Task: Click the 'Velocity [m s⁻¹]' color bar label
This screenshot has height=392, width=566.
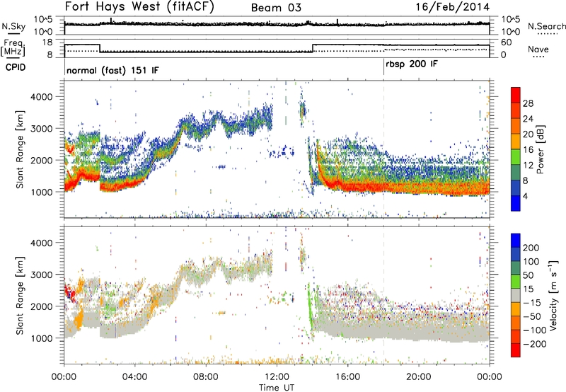Action: (x=553, y=295)
